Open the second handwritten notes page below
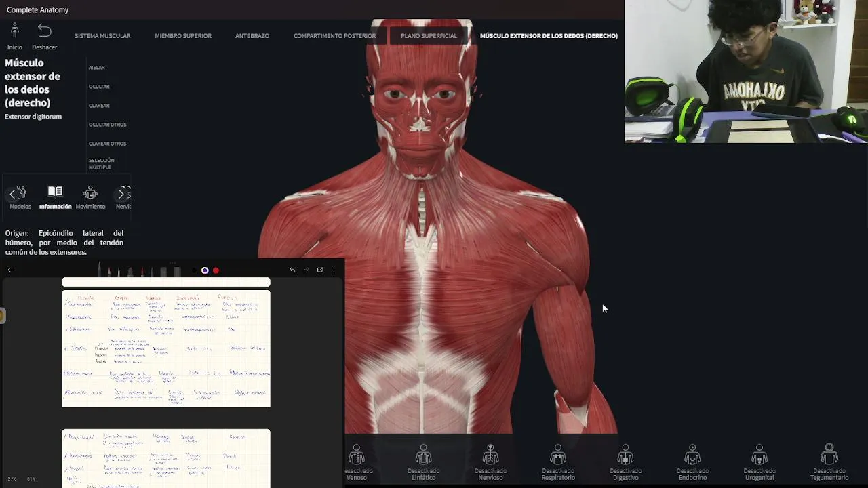 [166, 458]
